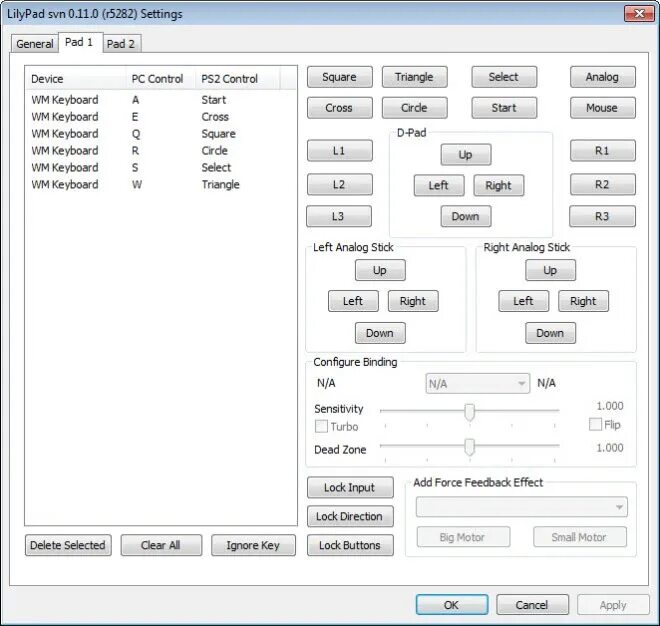Click the Lock Input button
The height and width of the screenshot is (626, 660).
coord(350,487)
